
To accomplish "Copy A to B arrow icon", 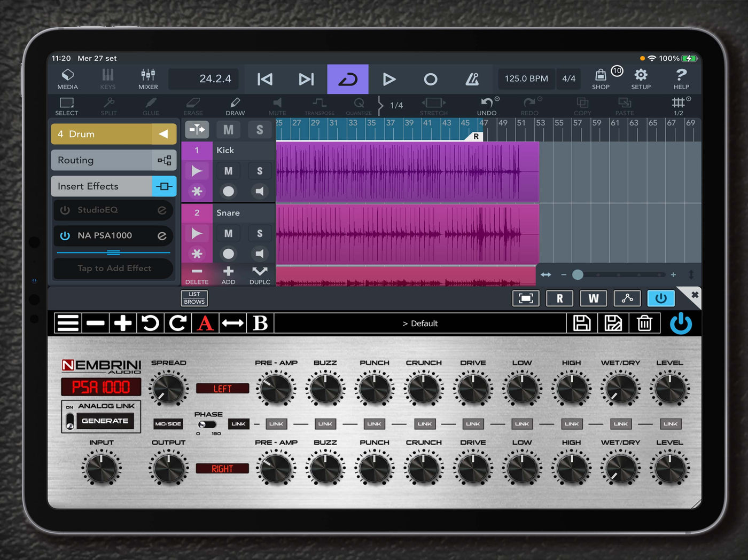I will coord(233,323).
